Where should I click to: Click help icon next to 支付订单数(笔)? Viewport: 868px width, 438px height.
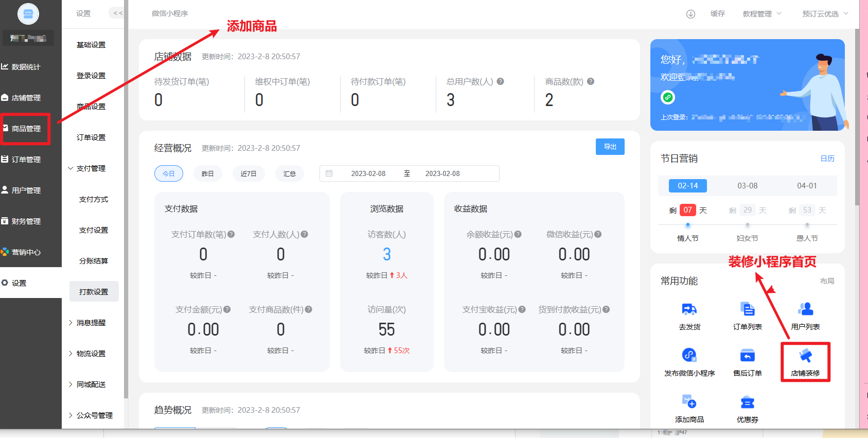pos(231,234)
